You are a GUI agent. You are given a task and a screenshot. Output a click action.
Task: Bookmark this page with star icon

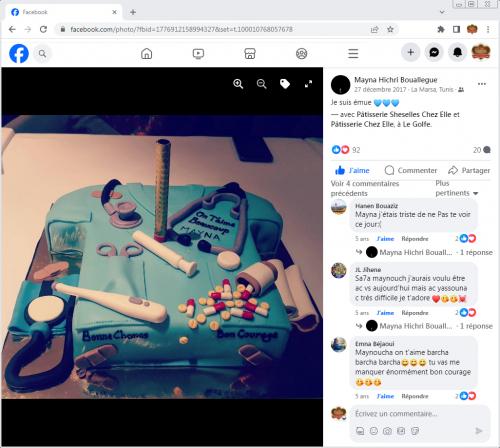click(390, 29)
